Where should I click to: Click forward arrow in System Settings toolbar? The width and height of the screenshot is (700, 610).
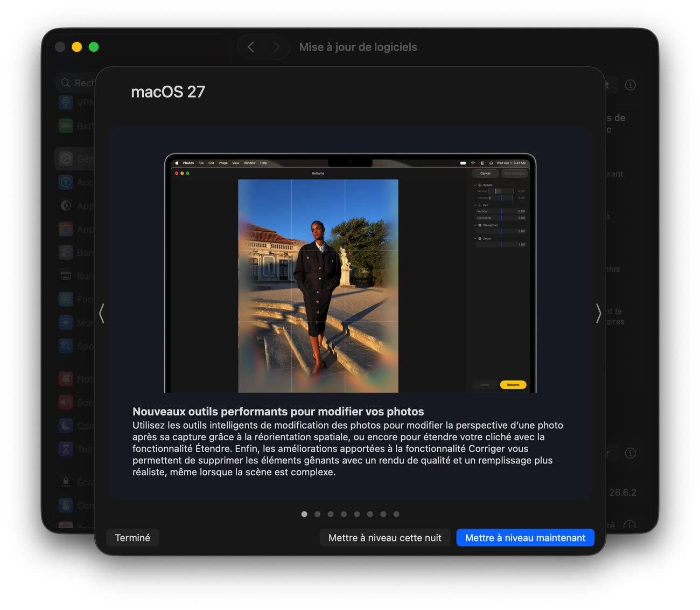[276, 47]
